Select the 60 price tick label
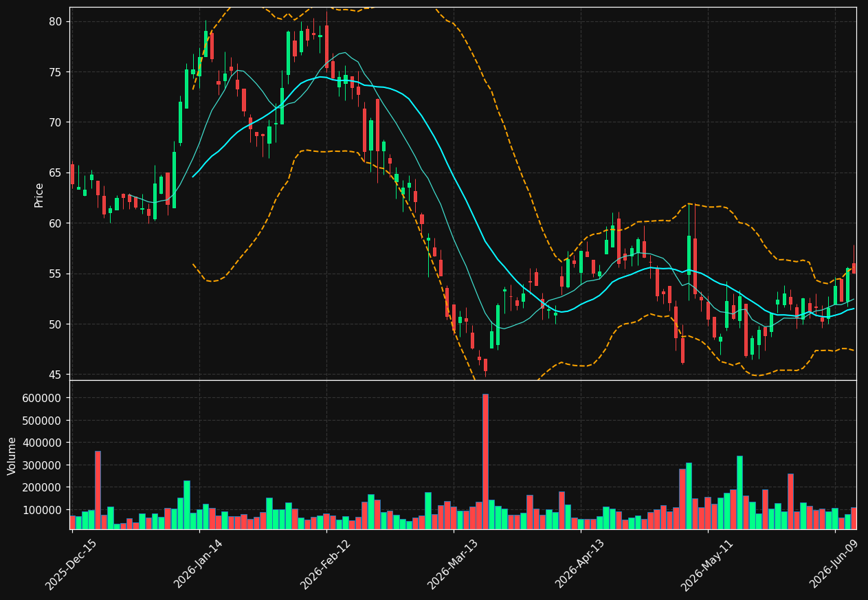The width and height of the screenshot is (868, 600). (55, 223)
